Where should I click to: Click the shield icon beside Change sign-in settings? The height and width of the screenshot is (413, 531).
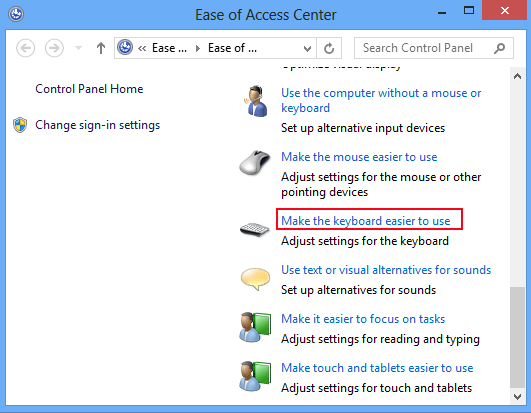tap(20, 125)
